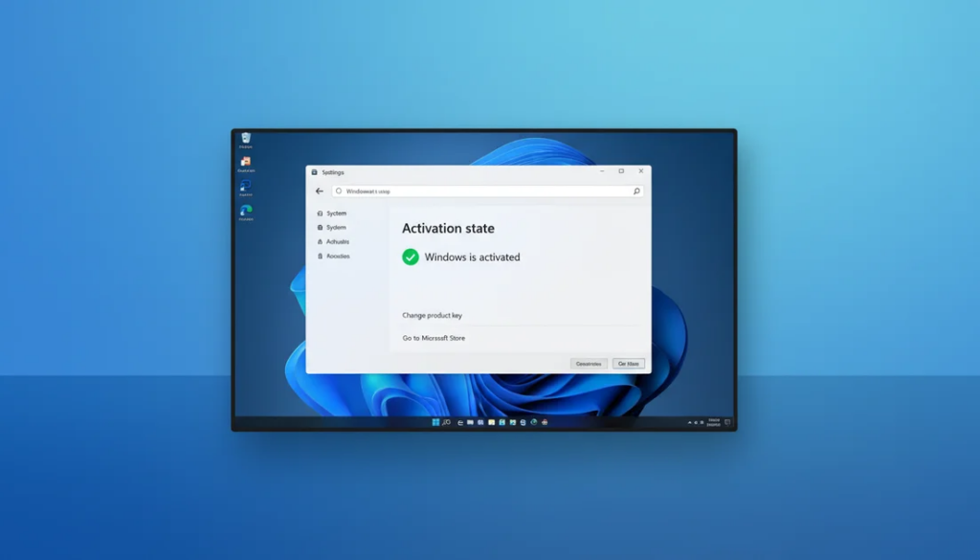
Task: Select the Recycle Bin desktop icon
Action: click(x=246, y=137)
